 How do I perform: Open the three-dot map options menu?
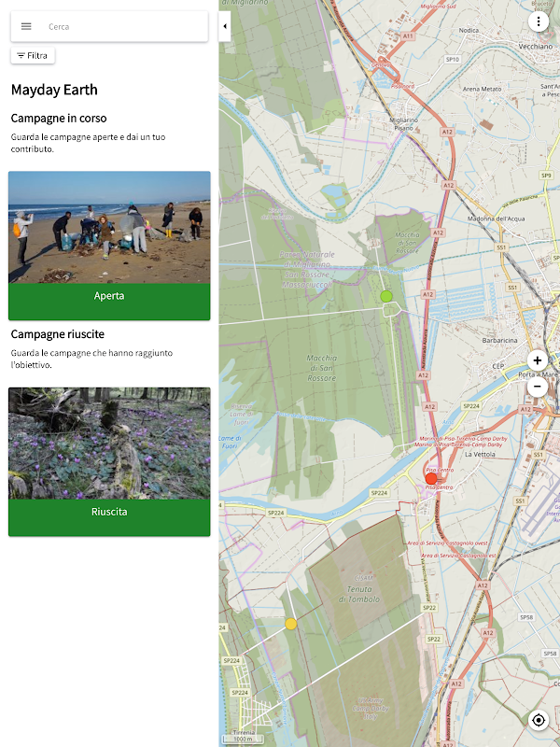point(539,21)
